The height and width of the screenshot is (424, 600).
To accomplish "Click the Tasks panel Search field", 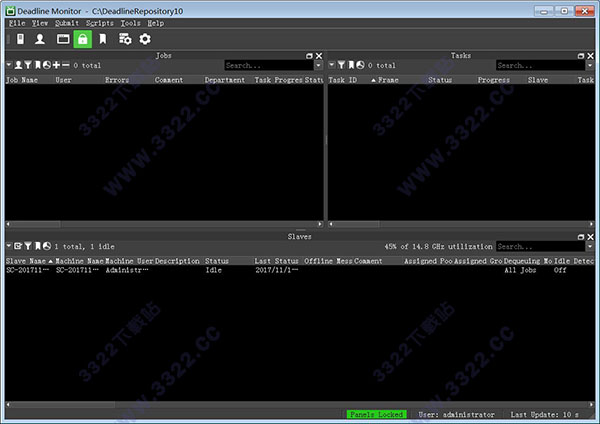I will point(541,65).
